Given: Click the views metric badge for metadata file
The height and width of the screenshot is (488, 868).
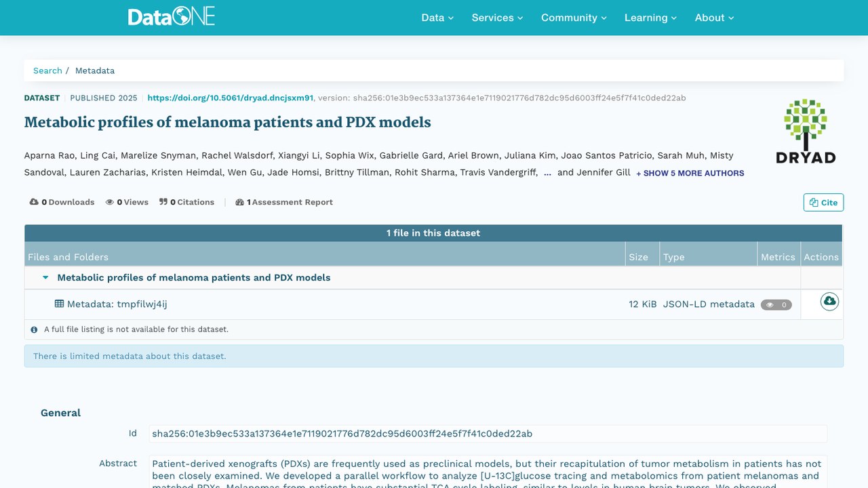Looking at the screenshot, I should coord(776,305).
